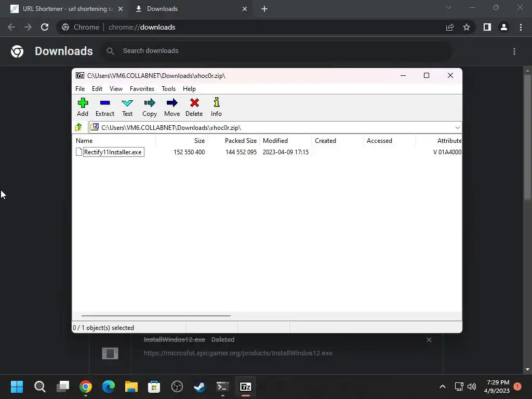Click the 7-Zip horizontal scrollbar
This screenshot has width=532, height=399.
click(156, 316)
